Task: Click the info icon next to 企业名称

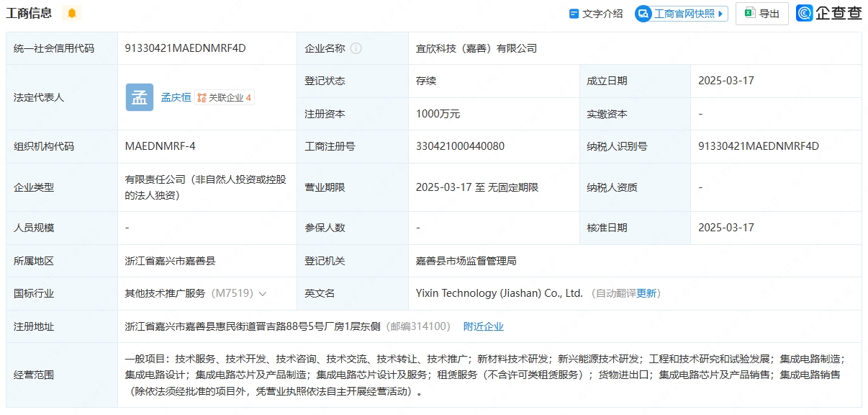Action: [x=356, y=48]
